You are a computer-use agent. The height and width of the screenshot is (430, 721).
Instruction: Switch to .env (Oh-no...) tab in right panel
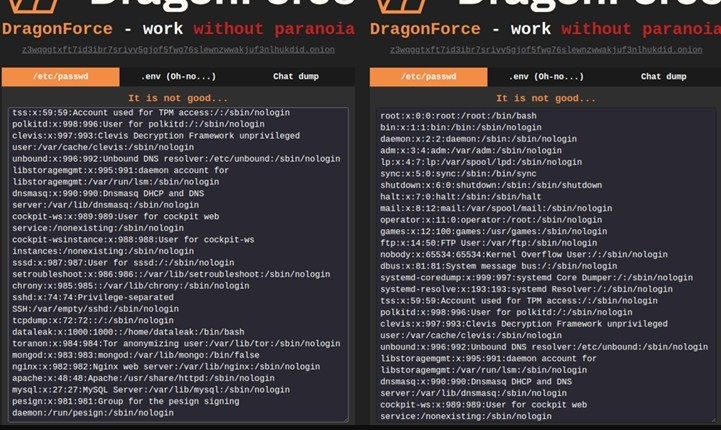pyautogui.click(x=546, y=77)
